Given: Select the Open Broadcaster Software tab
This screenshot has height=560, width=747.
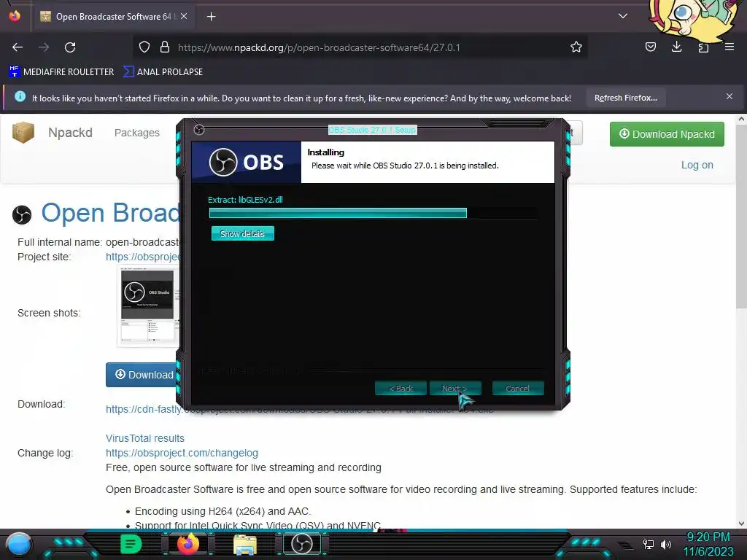Looking at the screenshot, I should pyautogui.click(x=113, y=17).
